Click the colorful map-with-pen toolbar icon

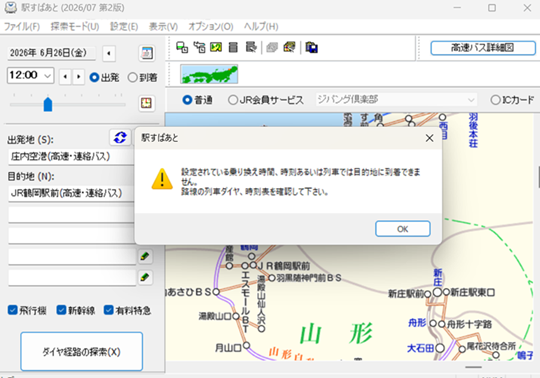click(x=289, y=47)
